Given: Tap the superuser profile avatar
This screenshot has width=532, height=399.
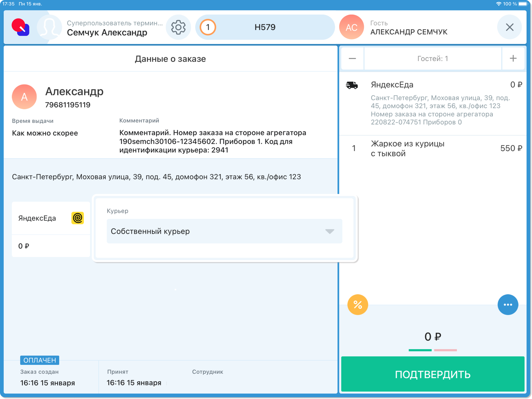Looking at the screenshot, I should point(49,27).
